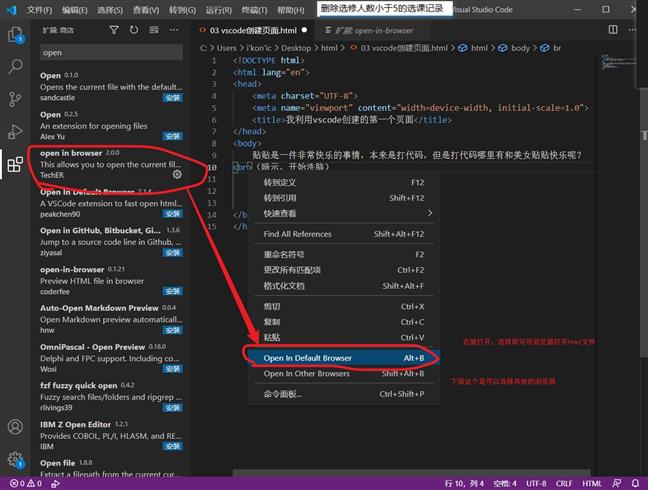Open the 转到(G) menu
This screenshot has height=490, width=648.
click(182, 10)
